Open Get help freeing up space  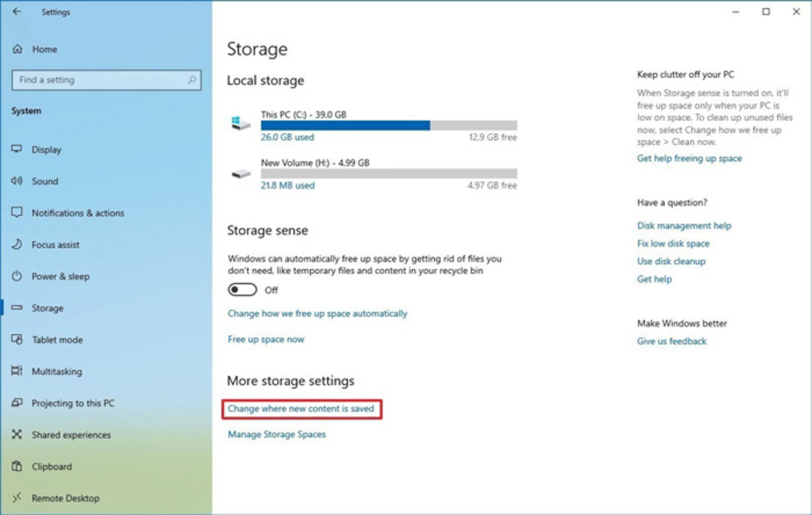coord(689,158)
